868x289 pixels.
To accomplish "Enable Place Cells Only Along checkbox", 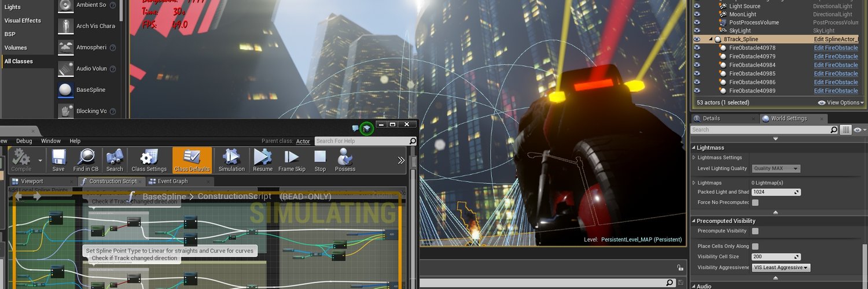I will pyautogui.click(x=755, y=247).
